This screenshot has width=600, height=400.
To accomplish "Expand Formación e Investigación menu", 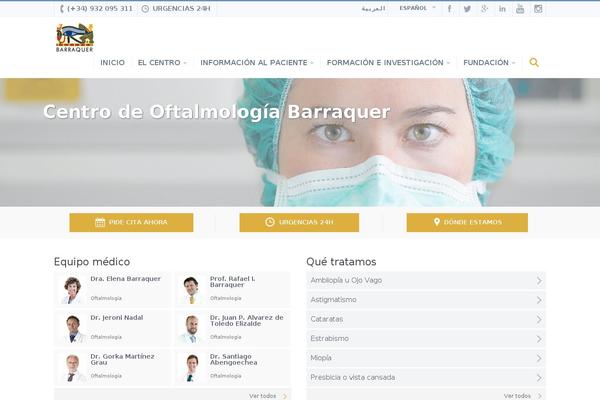I will click(388, 62).
